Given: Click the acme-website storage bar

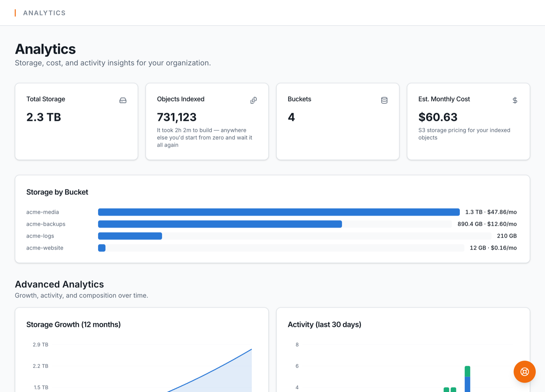Looking at the screenshot, I should point(102,248).
